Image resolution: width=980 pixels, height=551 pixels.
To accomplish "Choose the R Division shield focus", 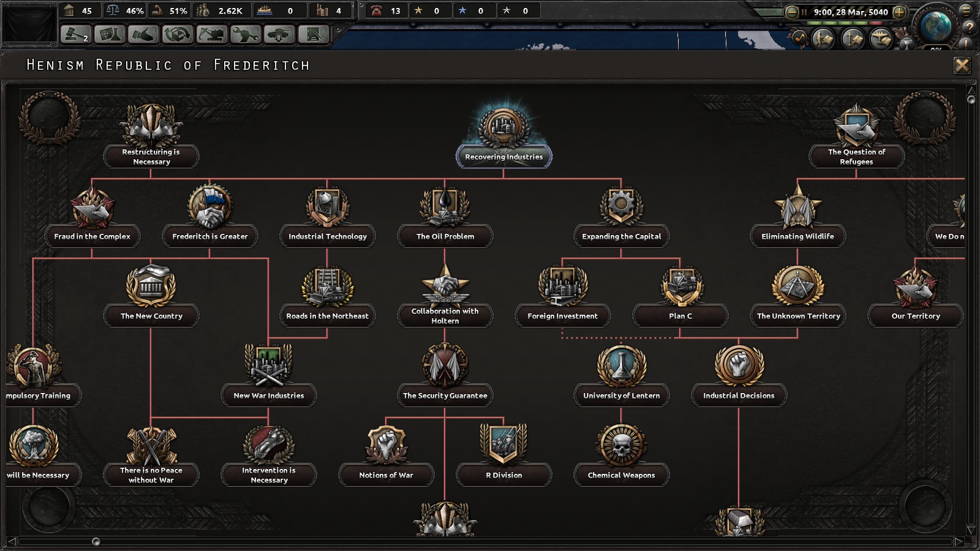I will click(x=503, y=444).
